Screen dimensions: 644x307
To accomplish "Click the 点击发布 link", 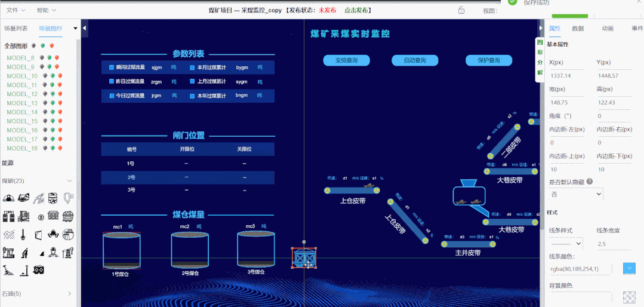I will click(356, 10).
